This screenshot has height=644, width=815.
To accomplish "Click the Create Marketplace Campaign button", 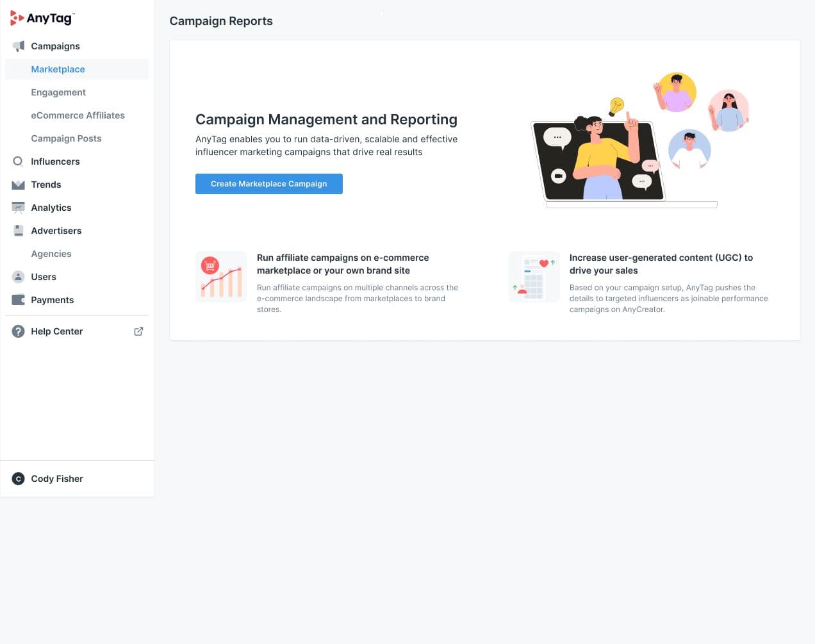I will pos(268,183).
